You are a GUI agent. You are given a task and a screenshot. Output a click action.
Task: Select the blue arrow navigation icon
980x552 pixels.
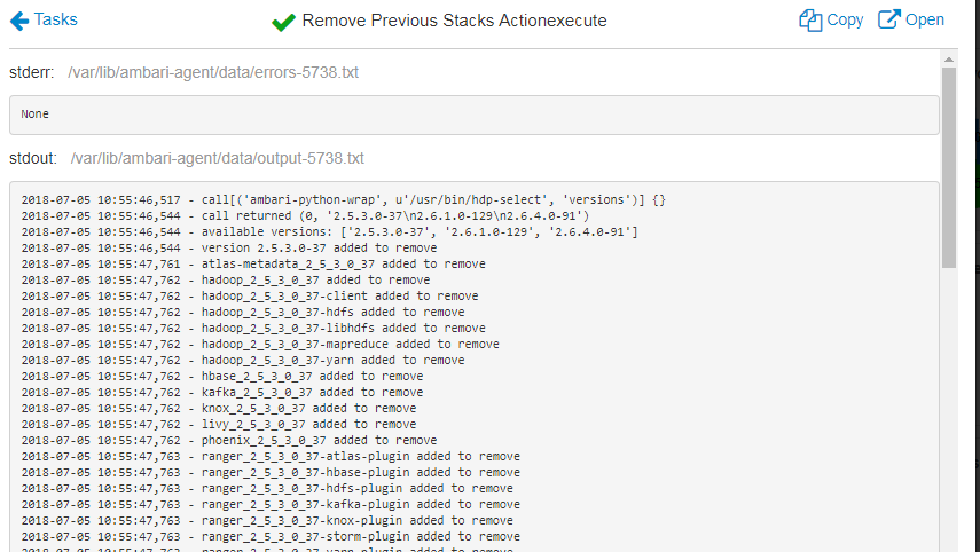tap(19, 21)
